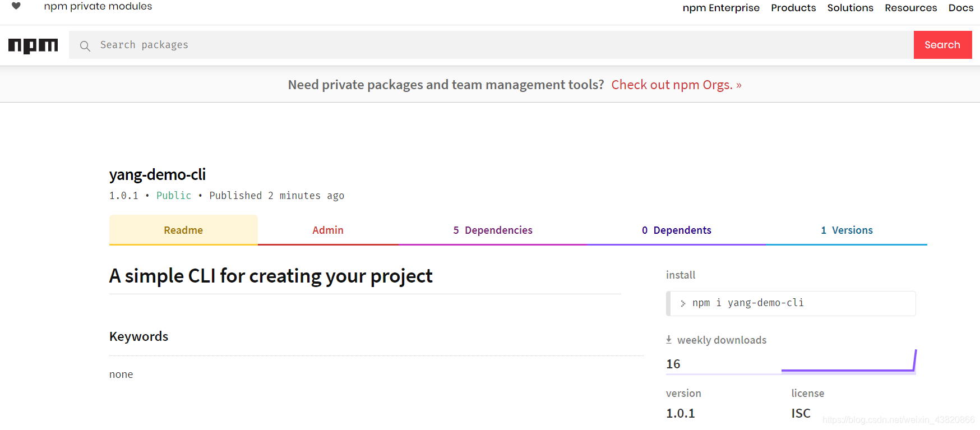Screen dimensions: 980x430
Task: Click the heart icon at top left
Action: tap(16, 6)
